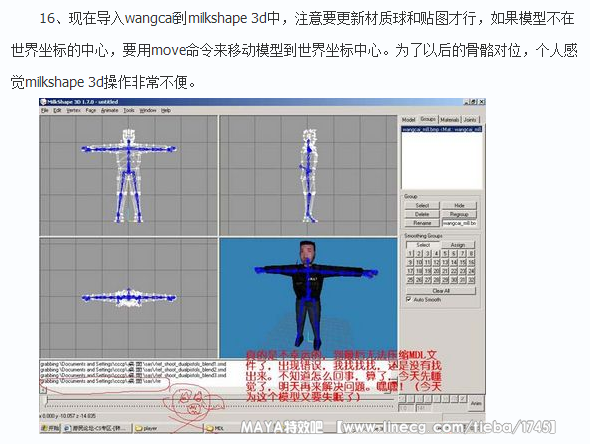Screen dimensions: 590x444
Task: Switch to the Materials tab
Action: 450,119
